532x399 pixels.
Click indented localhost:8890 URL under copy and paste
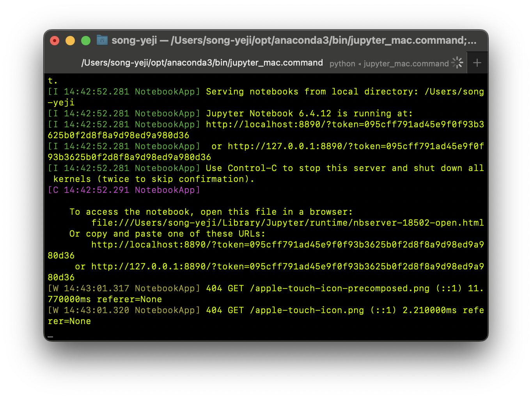(x=287, y=245)
